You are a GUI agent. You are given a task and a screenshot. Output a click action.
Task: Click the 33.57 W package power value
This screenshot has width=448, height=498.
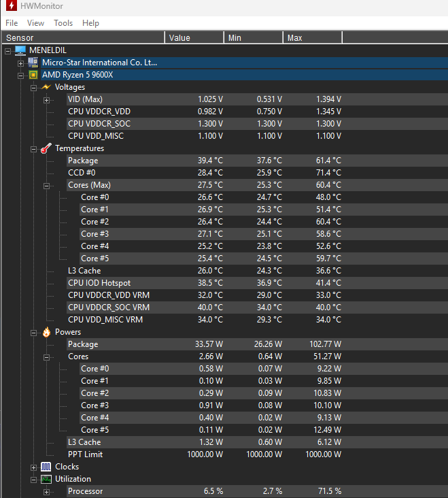(209, 344)
